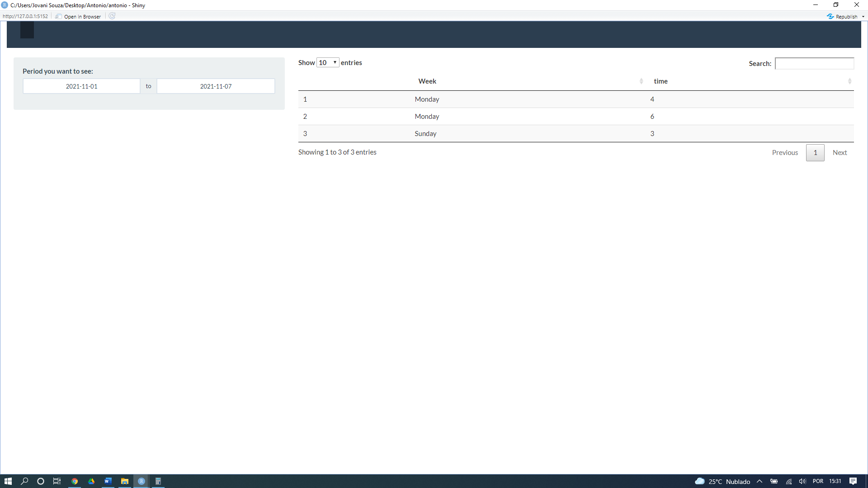
Task: Open Calculator app from taskbar
Action: (158, 481)
